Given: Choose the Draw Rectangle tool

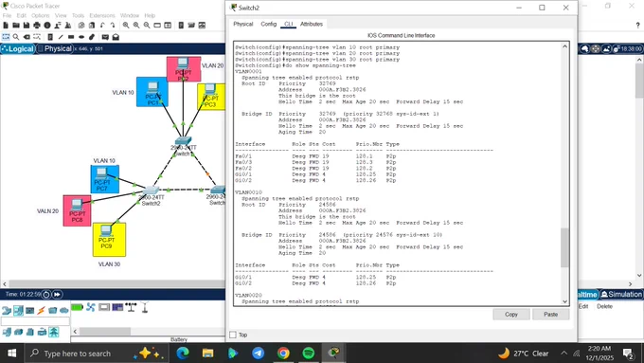Looking at the screenshot, I should coord(71,37).
